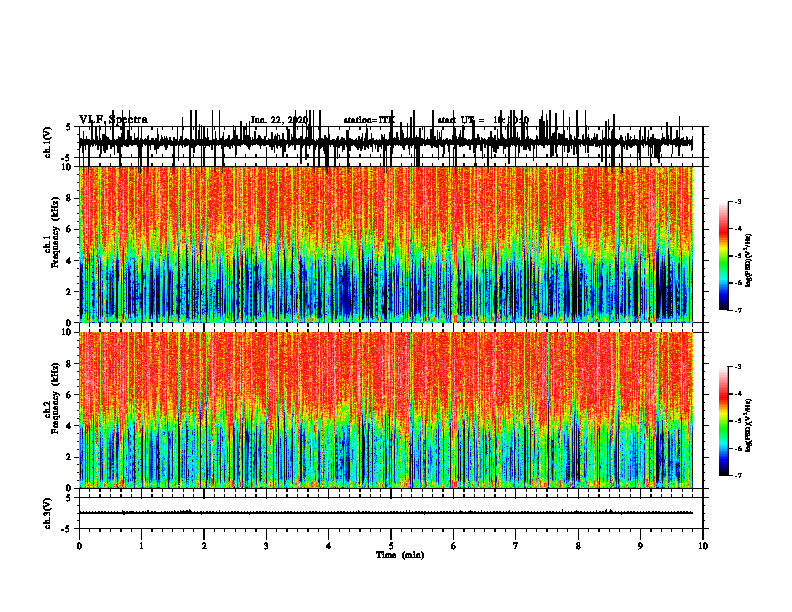Click time tick label '9'

coord(640,546)
